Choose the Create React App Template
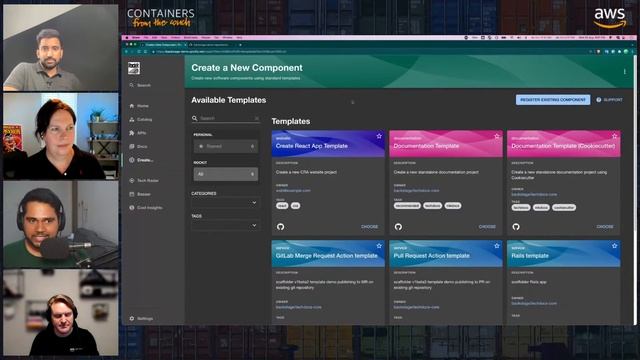The width and height of the screenshot is (640, 360). [x=369, y=227]
